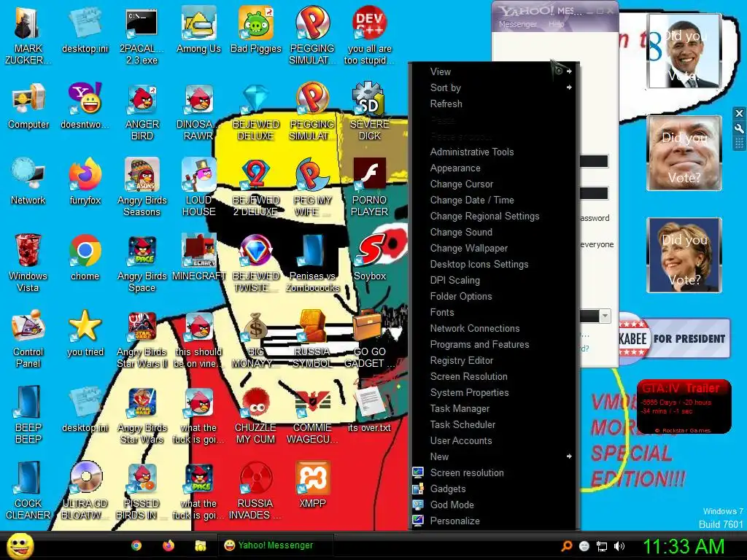Choose Refresh in the context menu
The image size is (747, 560).
coord(495,104)
